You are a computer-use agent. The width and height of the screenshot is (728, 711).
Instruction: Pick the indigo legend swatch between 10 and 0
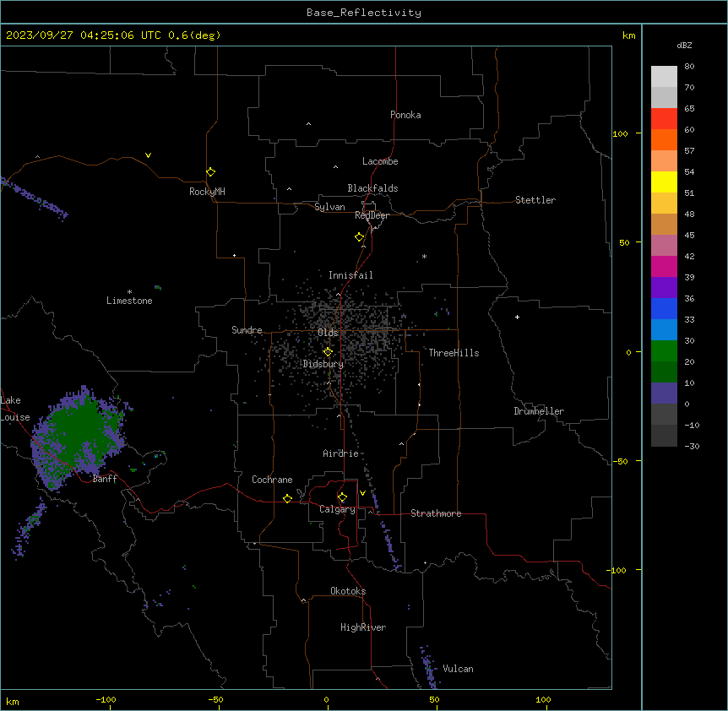tap(664, 393)
